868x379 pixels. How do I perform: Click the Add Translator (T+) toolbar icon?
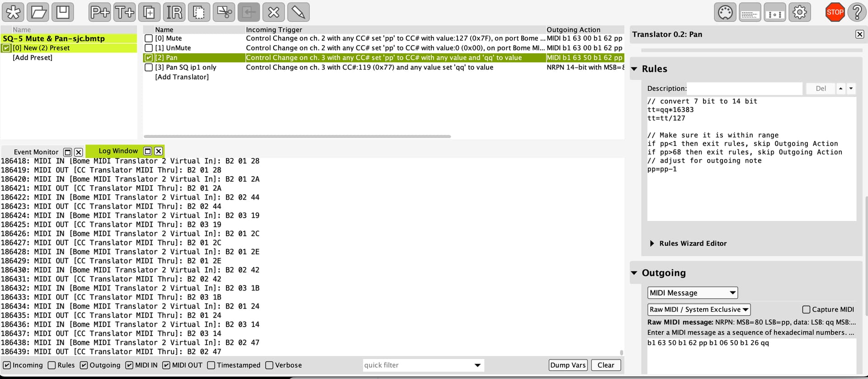tap(124, 12)
